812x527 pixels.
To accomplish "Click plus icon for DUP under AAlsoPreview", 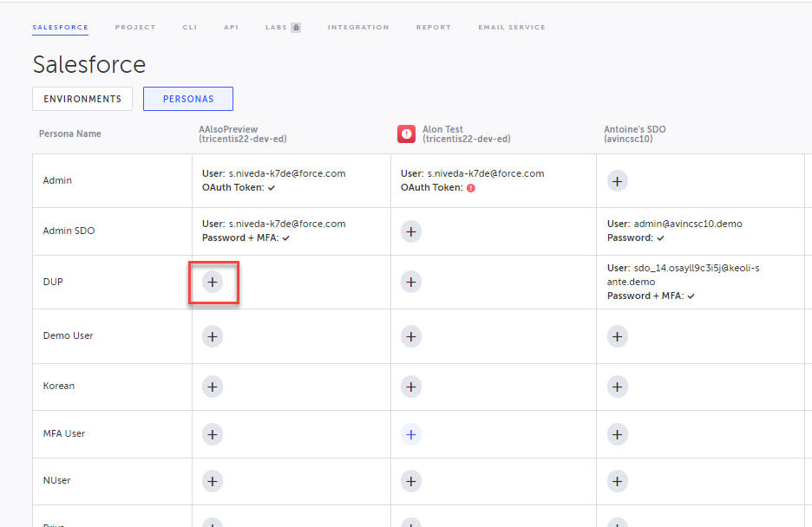I will [213, 282].
